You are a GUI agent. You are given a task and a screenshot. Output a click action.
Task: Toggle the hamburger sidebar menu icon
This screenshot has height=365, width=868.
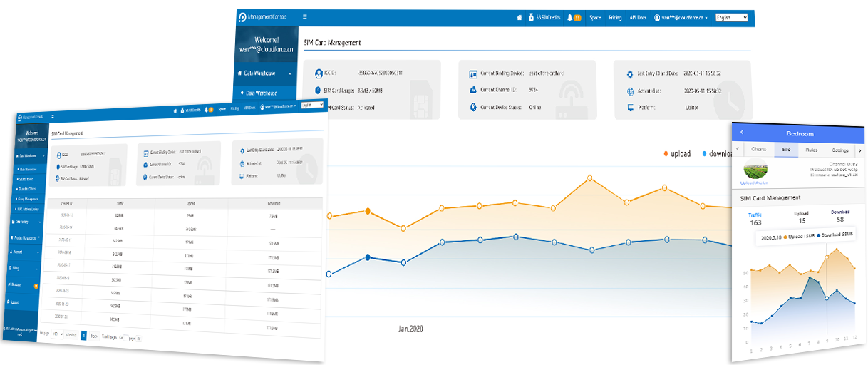click(x=305, y=17)
